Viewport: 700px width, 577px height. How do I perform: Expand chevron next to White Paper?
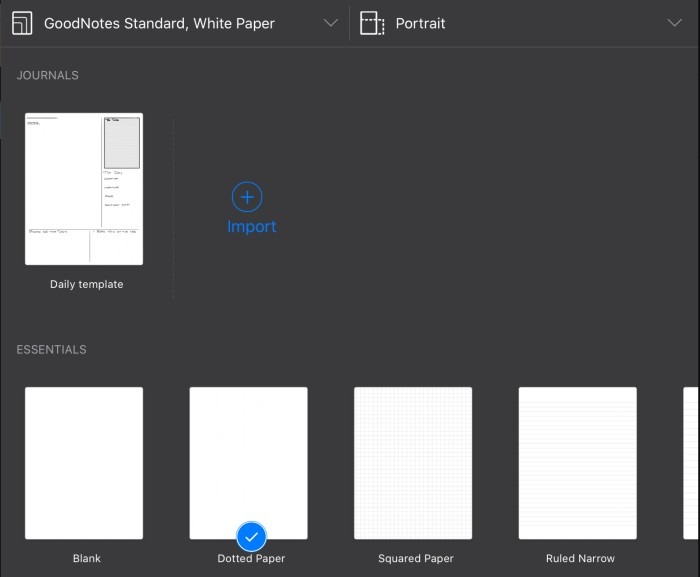[x=330, y=23]
